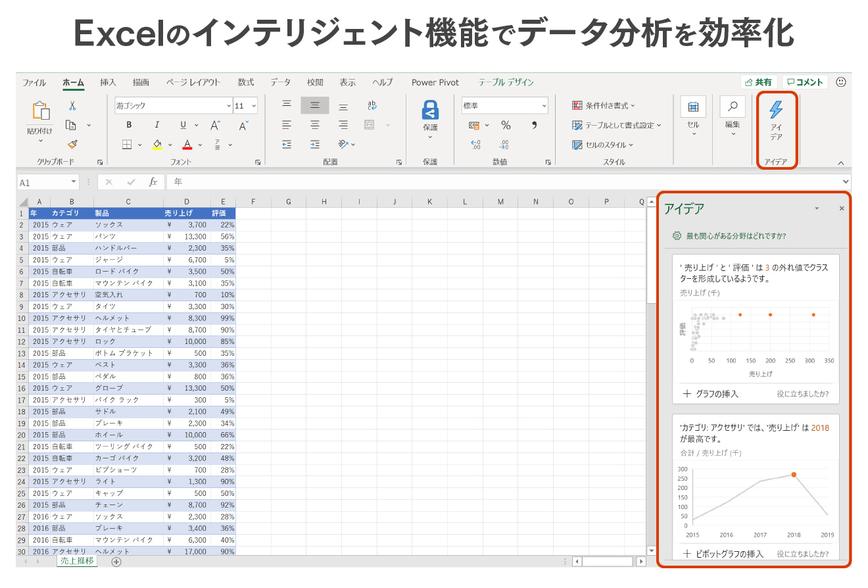Click the cell borders icon
The width and height of the screenshot is (868, 588).
click(128, 145)
